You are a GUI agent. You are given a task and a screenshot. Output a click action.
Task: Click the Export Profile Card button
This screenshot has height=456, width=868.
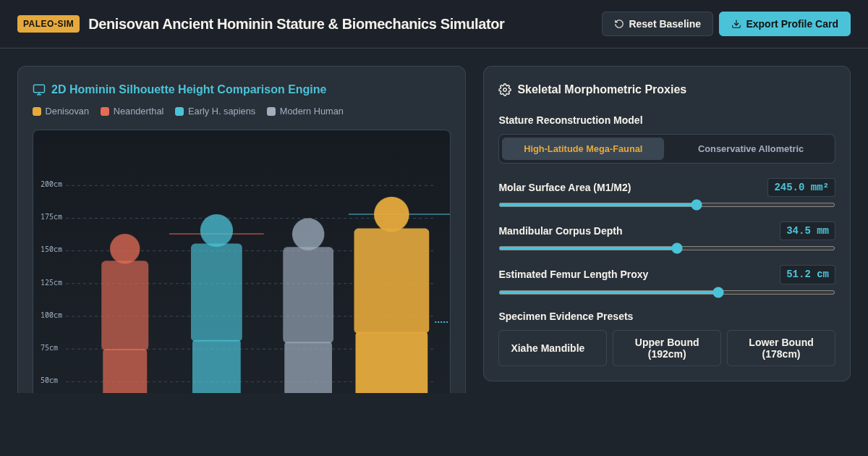(785, 24)
